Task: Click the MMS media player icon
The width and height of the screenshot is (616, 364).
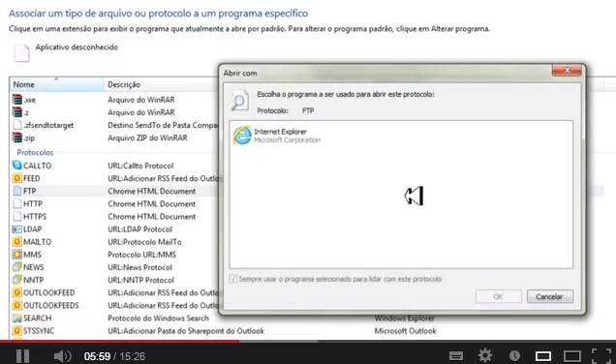Action: pyautogui.click(x=16, y=255)
